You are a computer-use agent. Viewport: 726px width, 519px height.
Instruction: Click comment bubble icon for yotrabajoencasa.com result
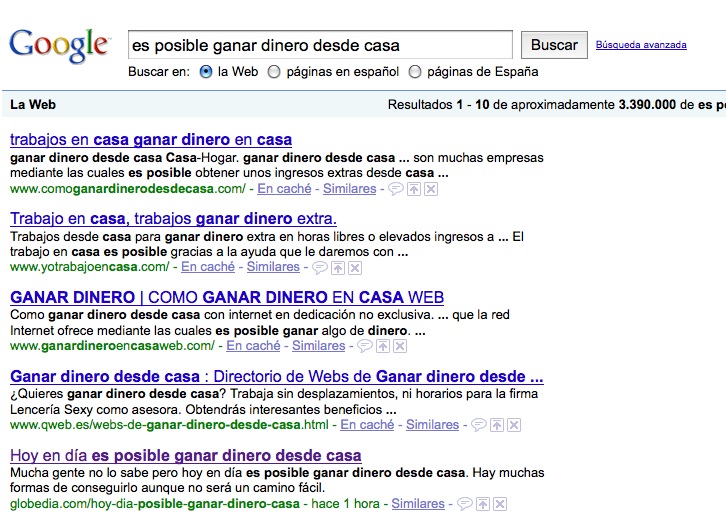click(x=319, y=268)
